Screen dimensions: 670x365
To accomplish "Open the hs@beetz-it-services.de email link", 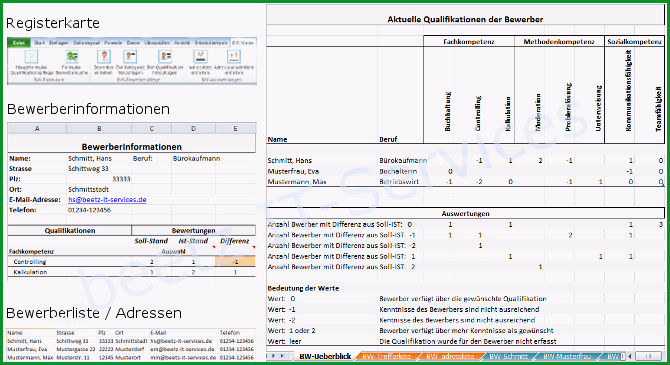I will coord(107,200).
